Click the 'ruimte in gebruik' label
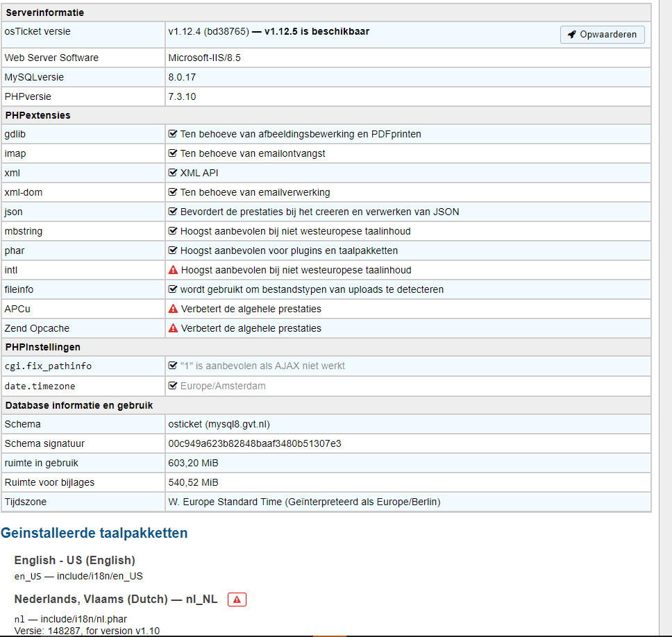This screenshot has width=672, height=637. 42,463
